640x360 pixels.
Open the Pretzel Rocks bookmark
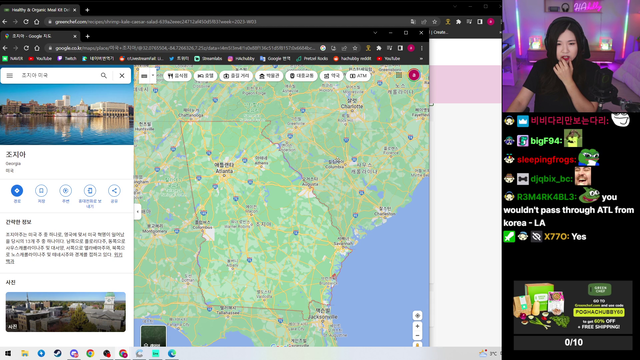[x=312, y=59]
